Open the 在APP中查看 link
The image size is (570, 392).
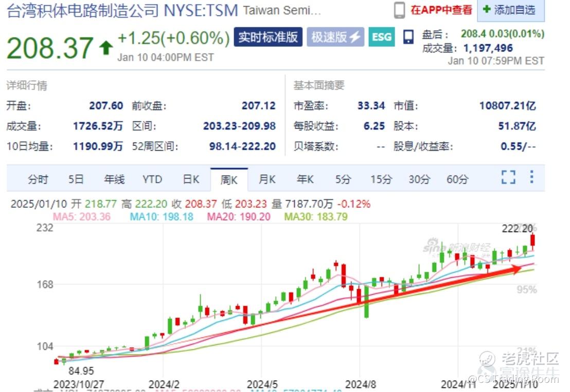coord(441,10)
